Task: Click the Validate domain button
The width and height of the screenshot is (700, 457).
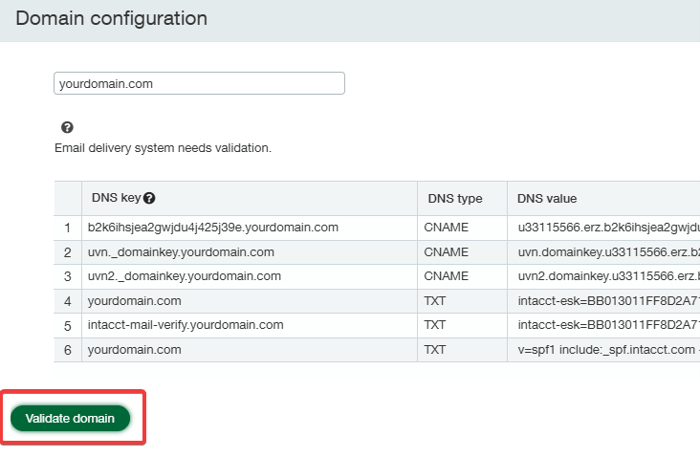Action: tap(70, 418)
